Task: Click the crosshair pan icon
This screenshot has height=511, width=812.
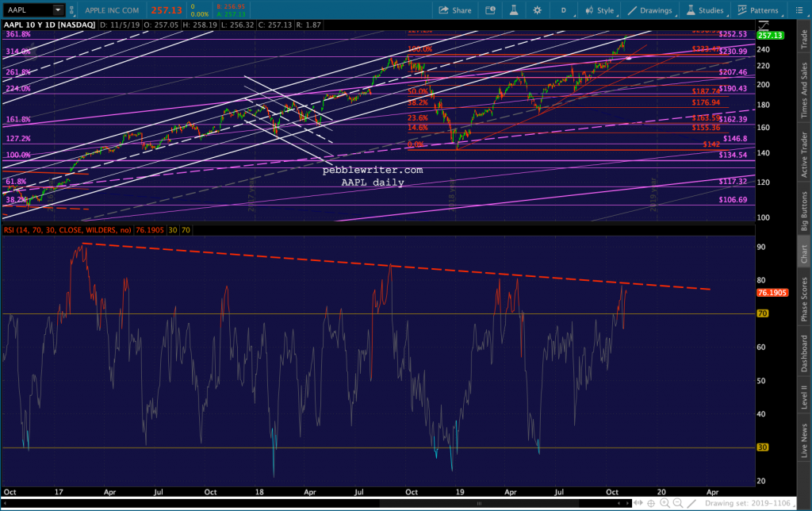Action: pyautogui.click(x=651, y=503)
